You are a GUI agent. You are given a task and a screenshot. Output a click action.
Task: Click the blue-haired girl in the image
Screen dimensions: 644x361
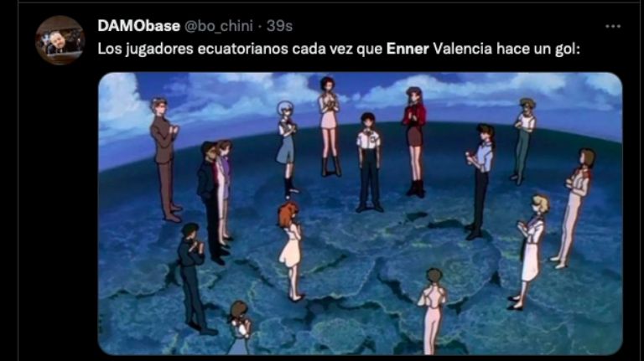[x=287, y=147]
